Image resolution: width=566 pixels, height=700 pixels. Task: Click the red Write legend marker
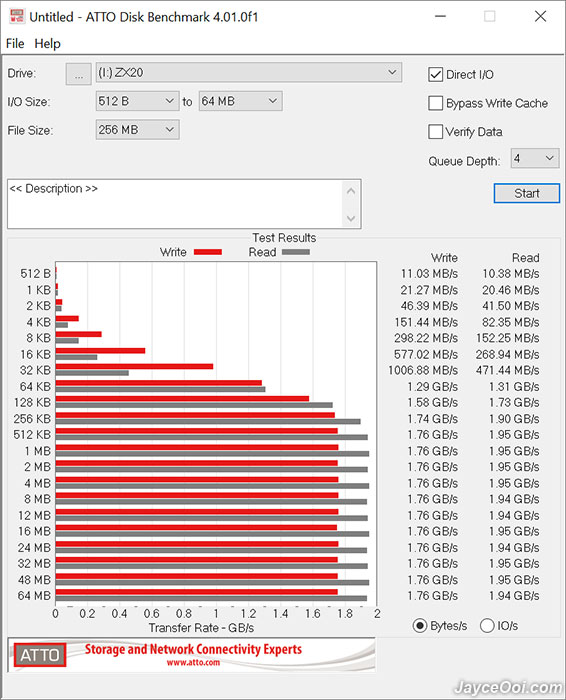pyautogui.click(x=208, y=252)
